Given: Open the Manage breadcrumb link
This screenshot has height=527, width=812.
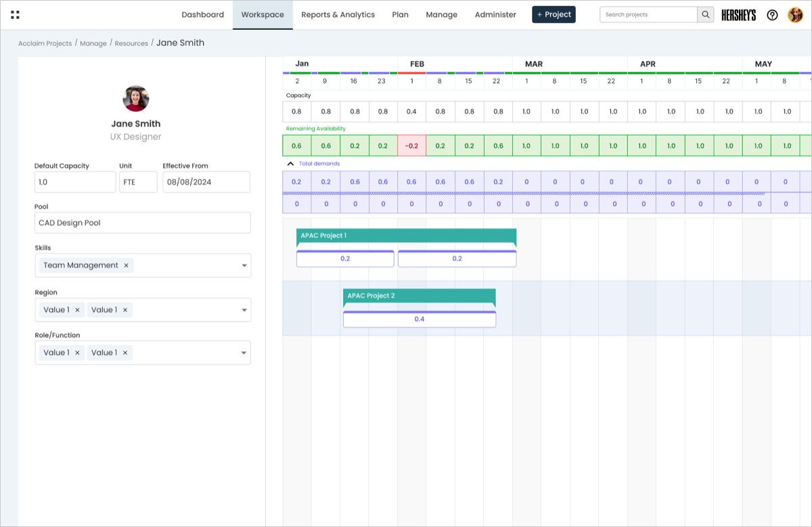Looking at the screenshot, I should click(x=93, y=43).
